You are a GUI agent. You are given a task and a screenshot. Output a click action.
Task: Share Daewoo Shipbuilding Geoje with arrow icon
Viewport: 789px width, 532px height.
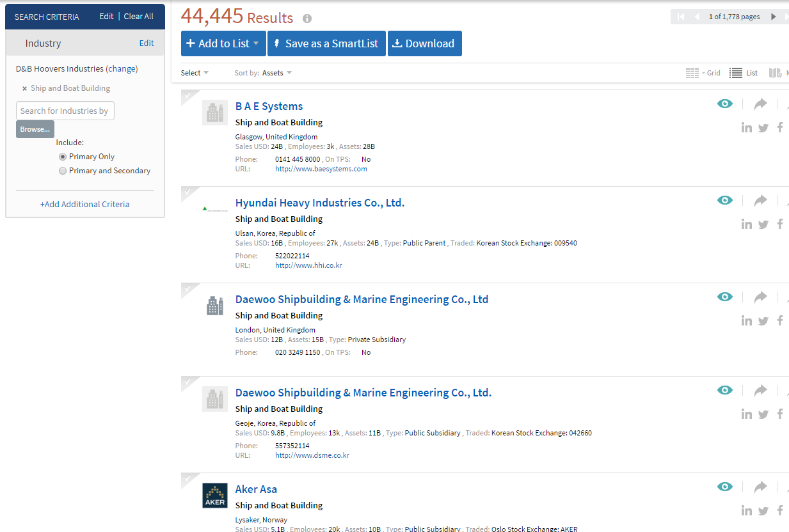[x=760, y=390]
